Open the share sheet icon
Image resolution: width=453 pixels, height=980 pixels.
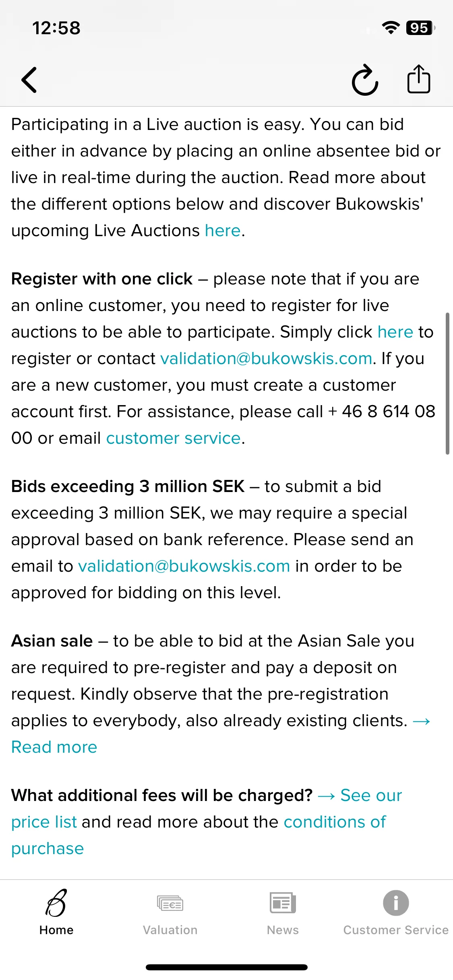(419, 79)
